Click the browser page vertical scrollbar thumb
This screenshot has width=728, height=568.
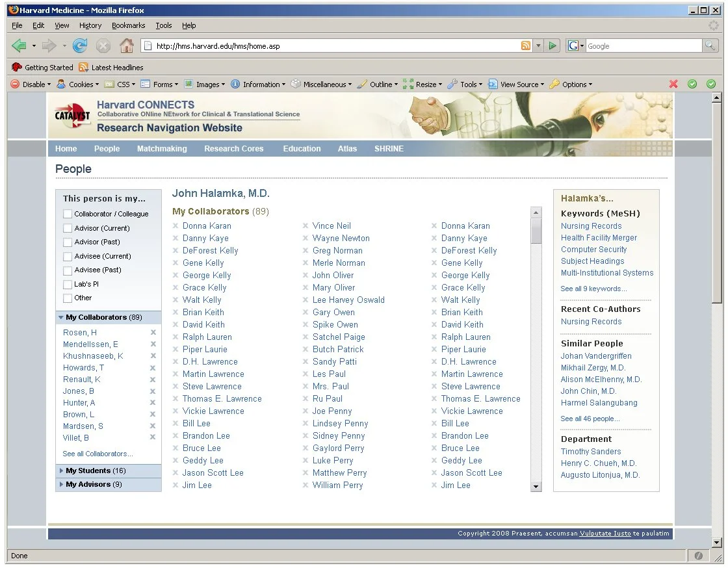coord(716,203)
